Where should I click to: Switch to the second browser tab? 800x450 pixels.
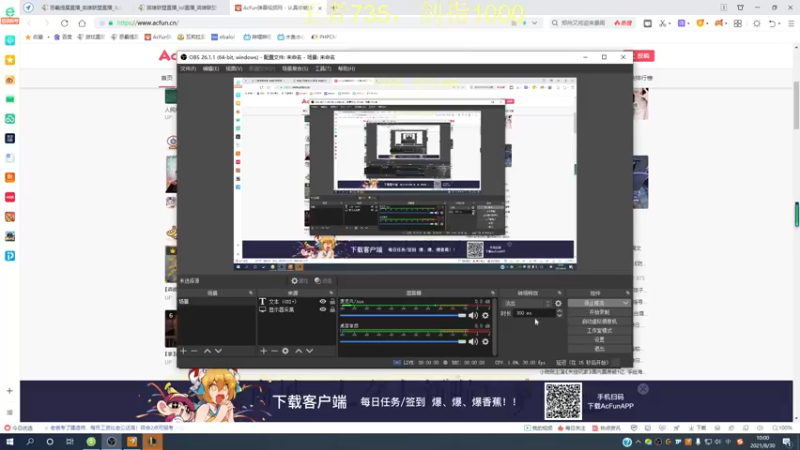tap(179, 8)
